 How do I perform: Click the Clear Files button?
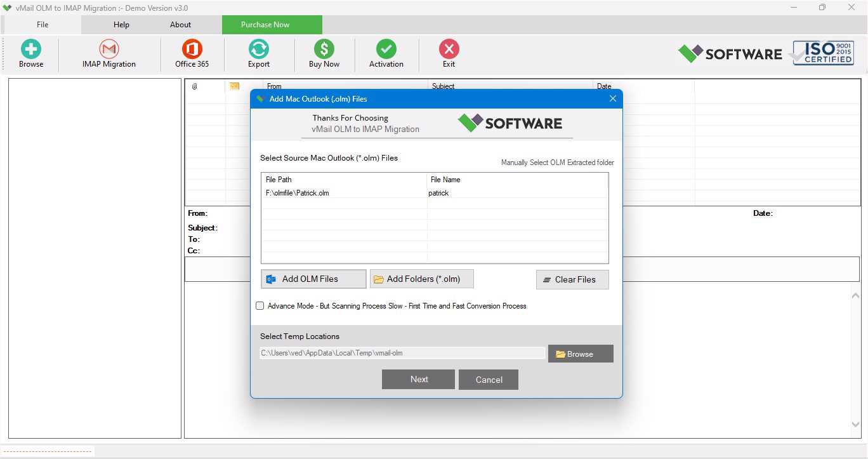tap(572, 279)
